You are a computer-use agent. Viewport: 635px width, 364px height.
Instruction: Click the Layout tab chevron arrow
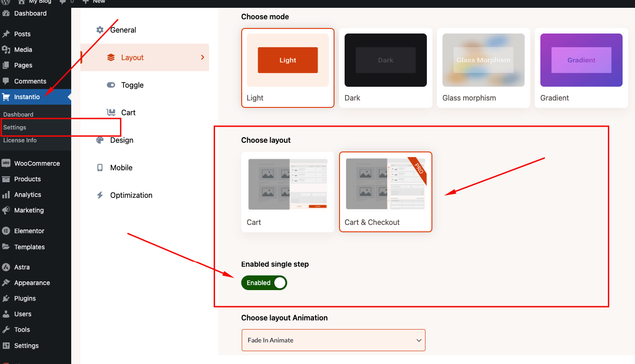tap(203, 57)
